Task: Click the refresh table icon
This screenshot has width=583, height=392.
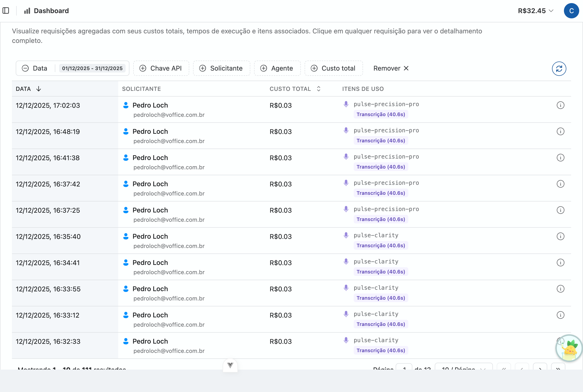Action: [x=559, y=68]
